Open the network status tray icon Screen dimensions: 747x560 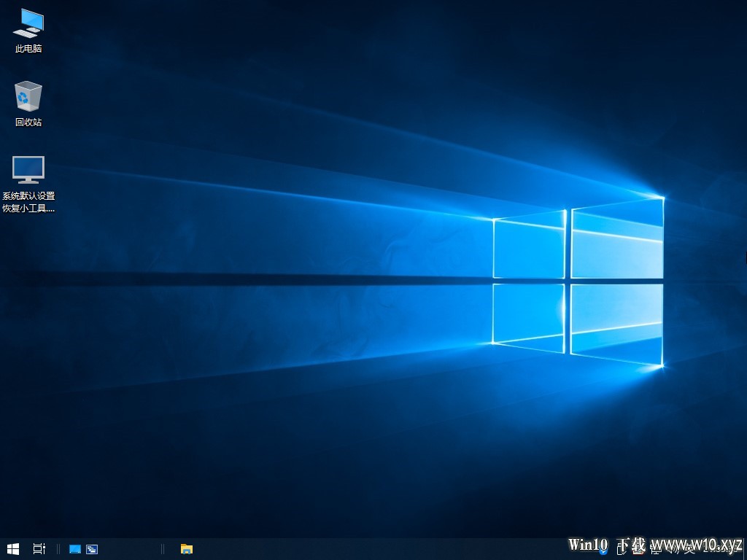point(654,549)
